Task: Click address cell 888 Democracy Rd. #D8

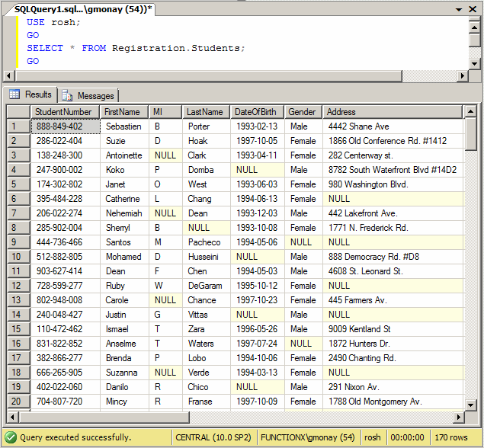Action: click(393, 257)
